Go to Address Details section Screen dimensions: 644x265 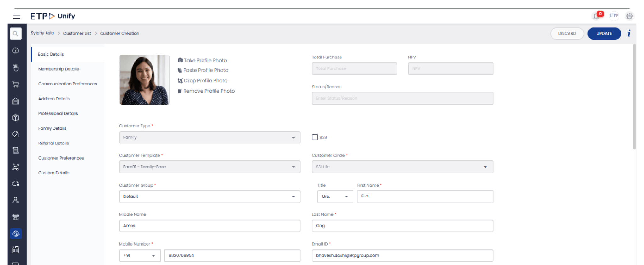pos(54,99)
